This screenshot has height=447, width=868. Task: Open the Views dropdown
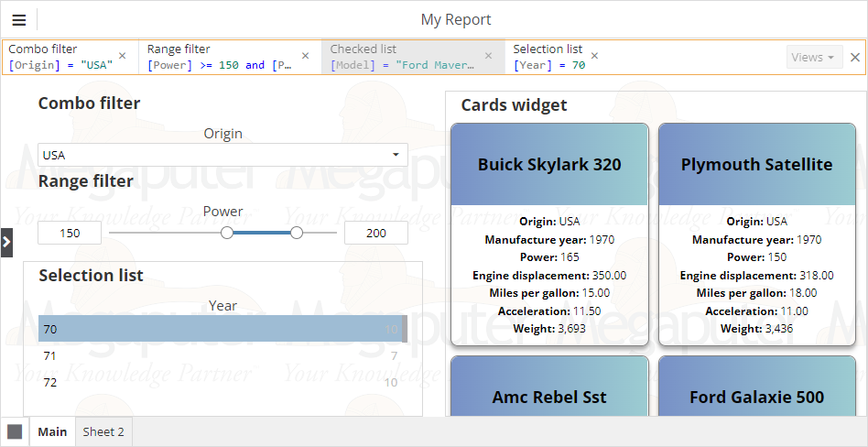(813, 57)
